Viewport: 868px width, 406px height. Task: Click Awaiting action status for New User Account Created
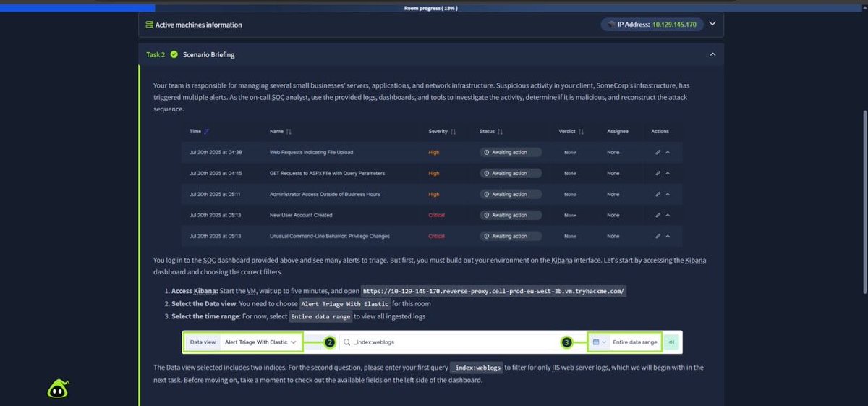click(x=511, y=216)
